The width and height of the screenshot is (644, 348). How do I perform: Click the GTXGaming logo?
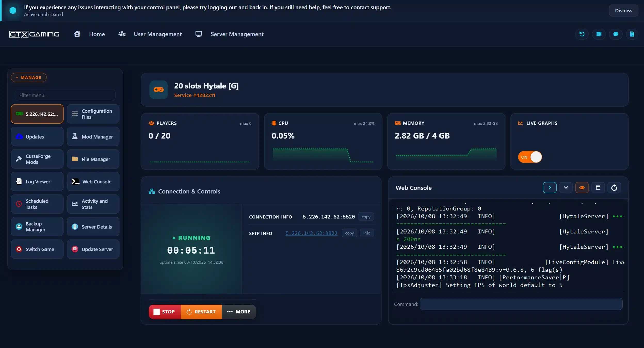(34, 34)
